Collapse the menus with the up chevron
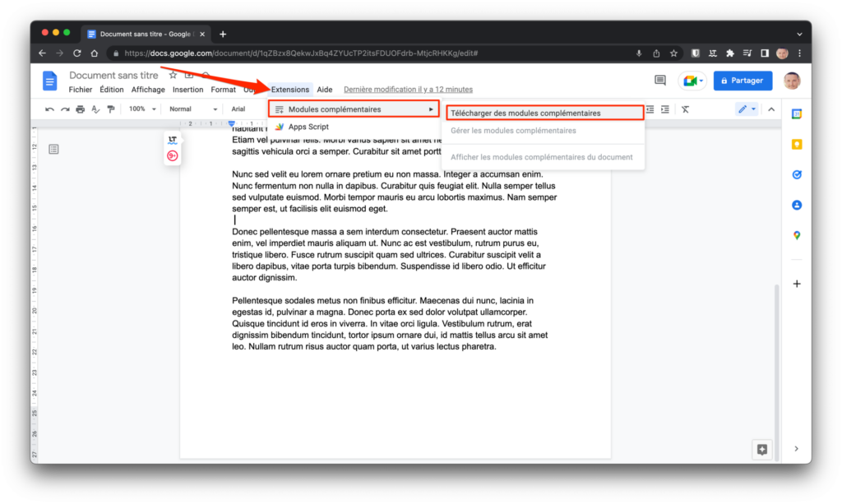The image size is (842, 504). click(771, 109)
